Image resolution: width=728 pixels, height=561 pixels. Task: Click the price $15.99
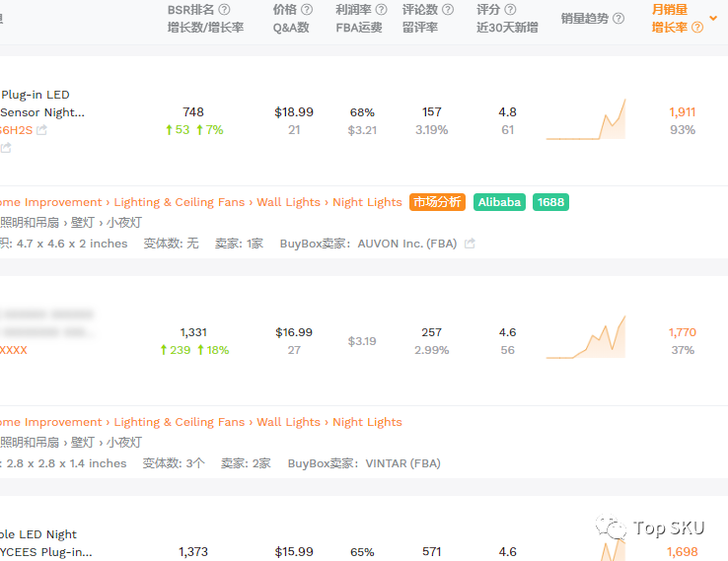point(294,552)
